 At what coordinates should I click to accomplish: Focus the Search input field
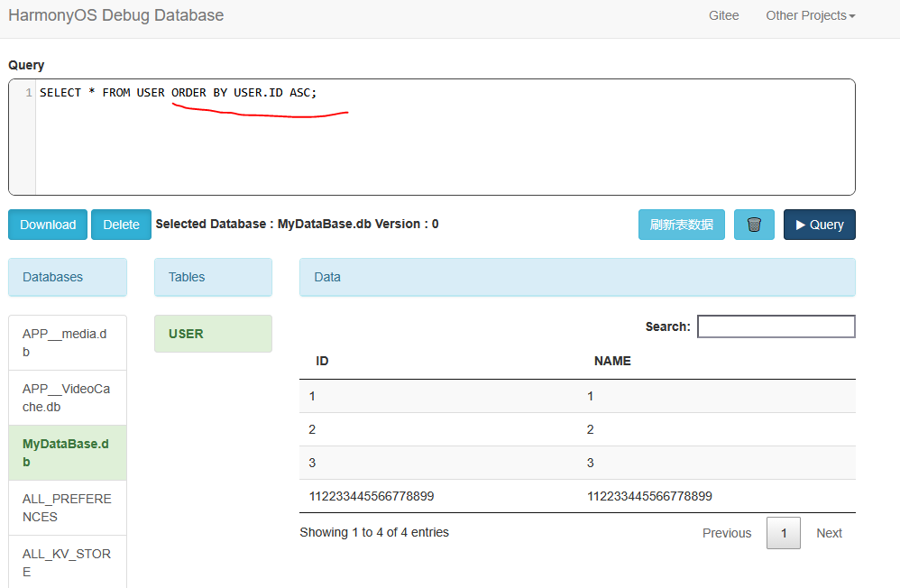tap(776, 326)
